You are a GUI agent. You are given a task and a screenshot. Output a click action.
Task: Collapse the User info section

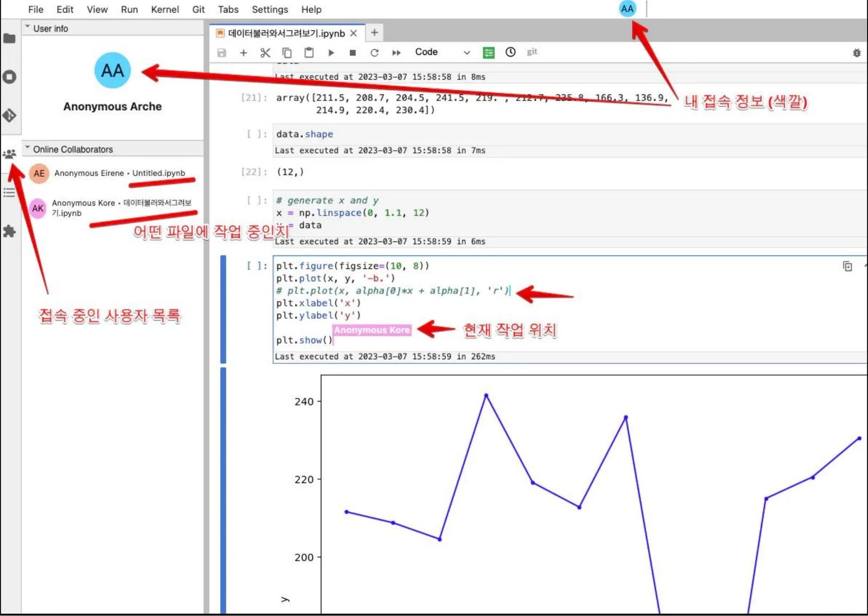113,28
